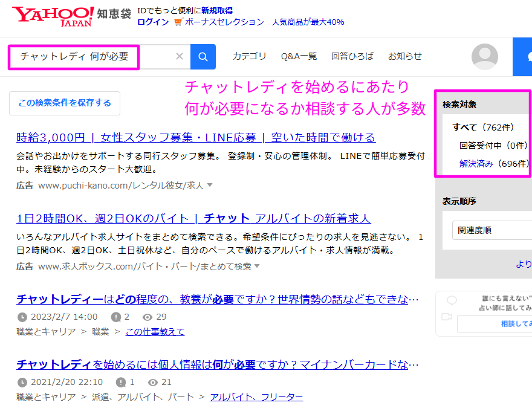The height and width of the screenshot is (414, 532).
Task: Open the Q&A一覧 menu item
Action: coord(299,56)
